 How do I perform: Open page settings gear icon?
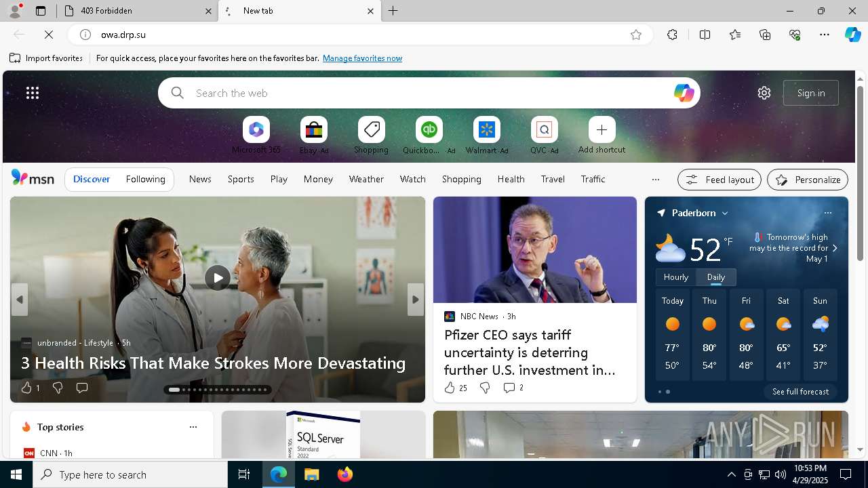click(764, 93)
